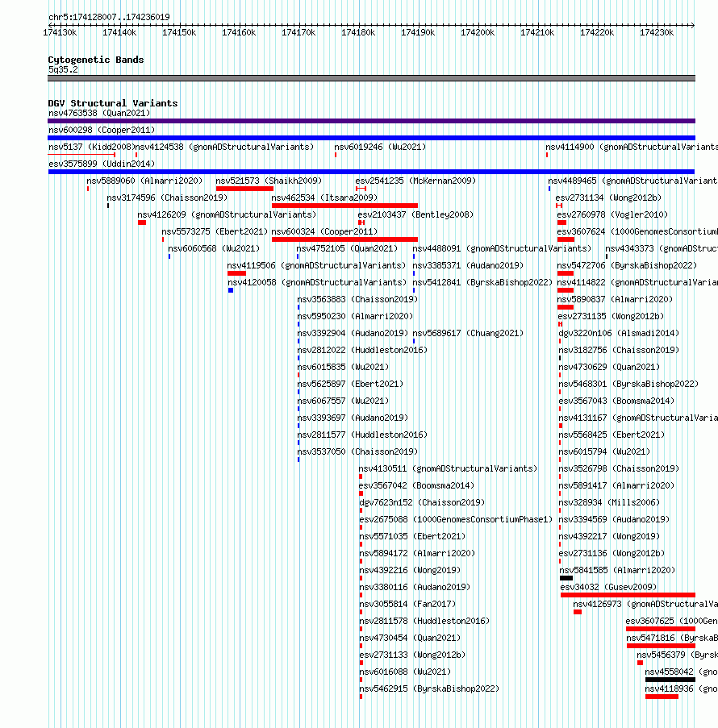Click the nsv5137 (Kidd2008) variant label

point(91,148)
